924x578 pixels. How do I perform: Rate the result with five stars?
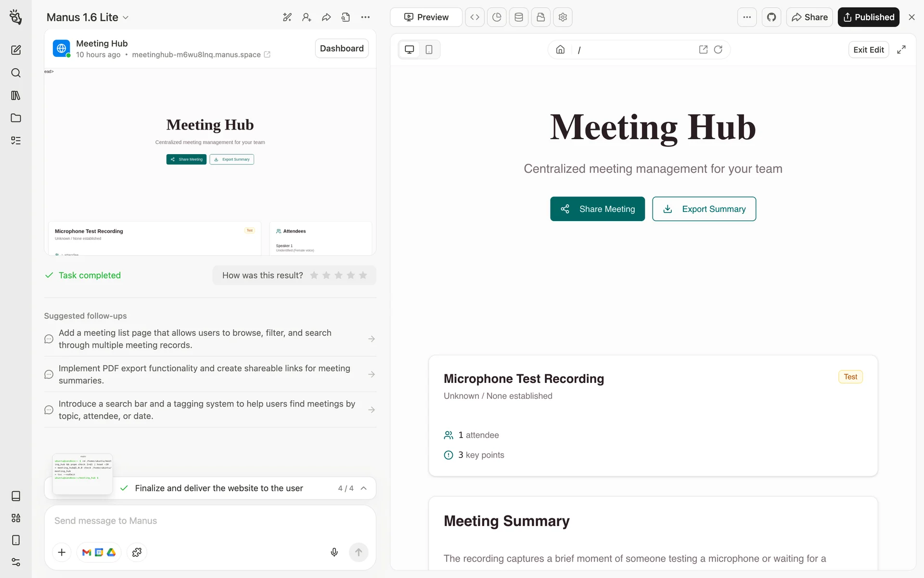363,275
